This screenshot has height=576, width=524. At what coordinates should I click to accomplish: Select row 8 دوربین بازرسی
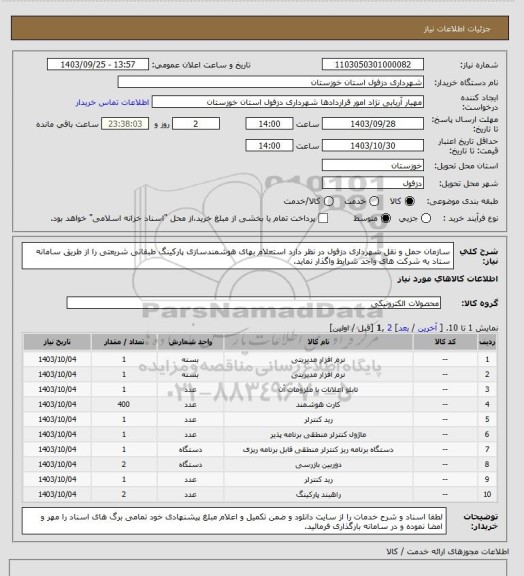(x=260, y=465)
